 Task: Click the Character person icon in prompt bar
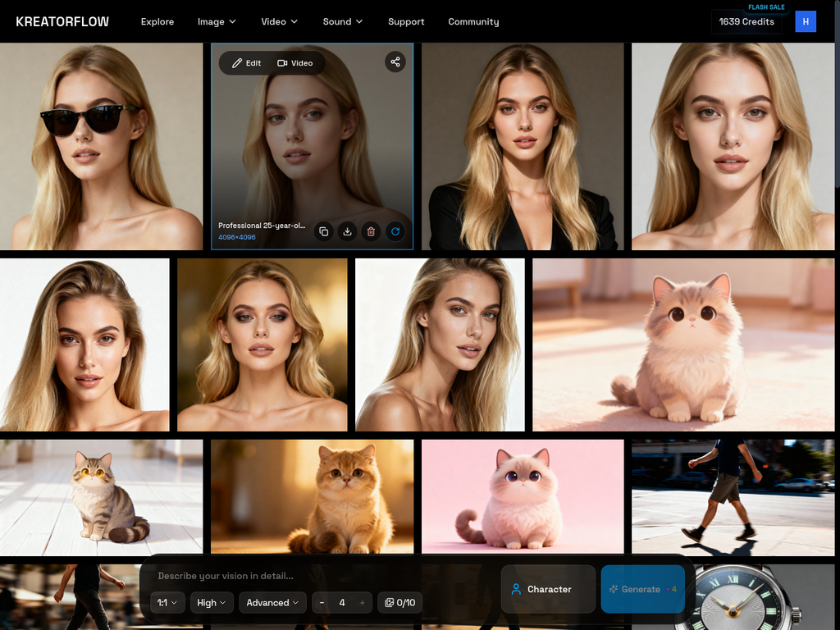click(x=517, y=589)
